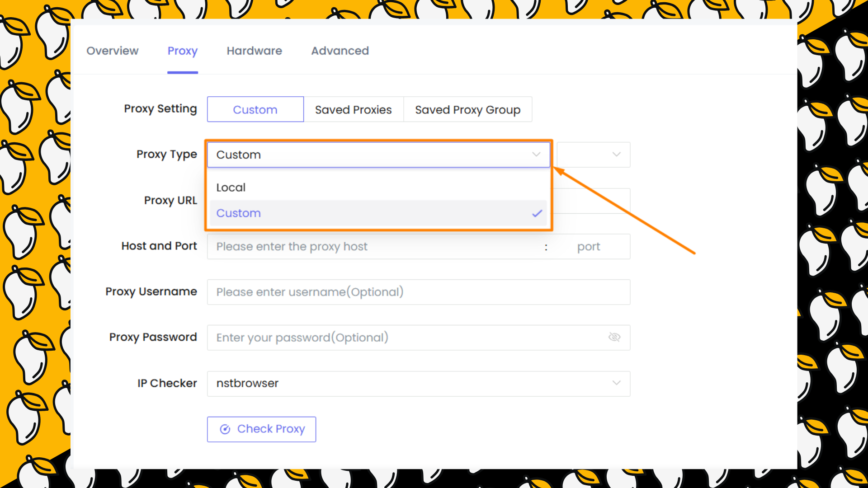Image resolution: width=868 pixels, height=488 pixels.
Task: Go to the Advanced tab
Action: click(340, 51)
